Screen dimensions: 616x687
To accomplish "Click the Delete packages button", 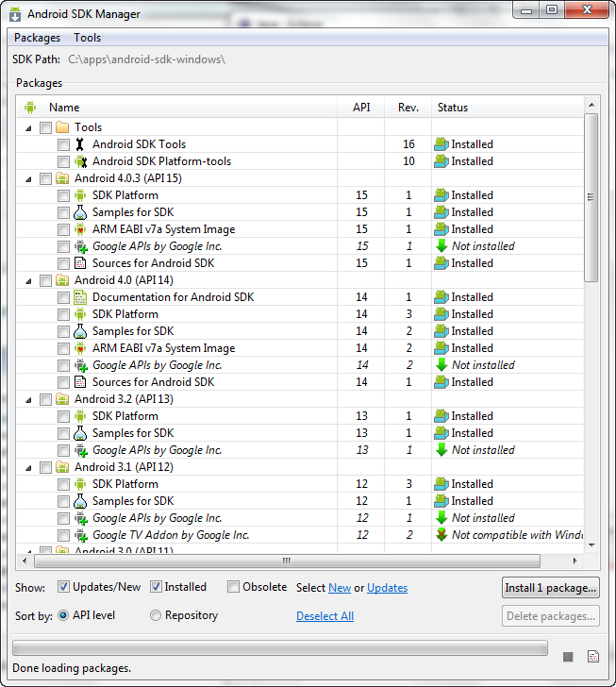I will point(551,616).
